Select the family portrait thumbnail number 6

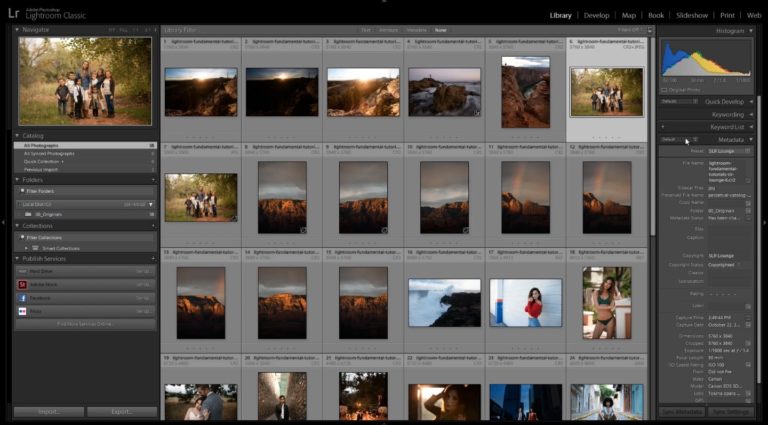(607, 92)
